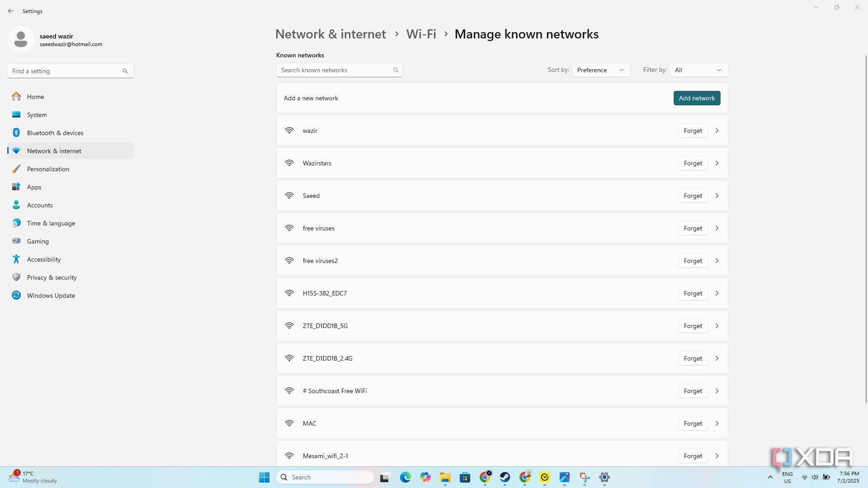Click the Settings gear in the taskbar
The height and width of the screenshot is (488, 868).
tap(604, 477)
